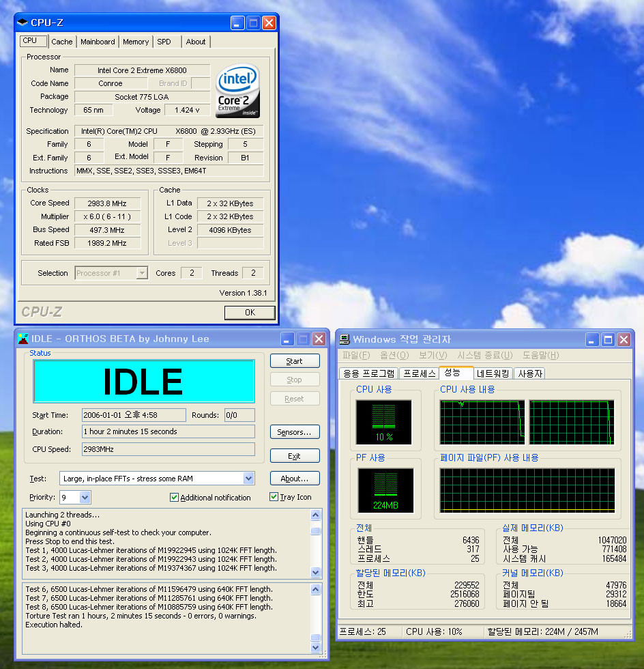Switch to the Mainboard tab in CPU-Z
This screenshot has width=644, height=669.
point(98,42)
